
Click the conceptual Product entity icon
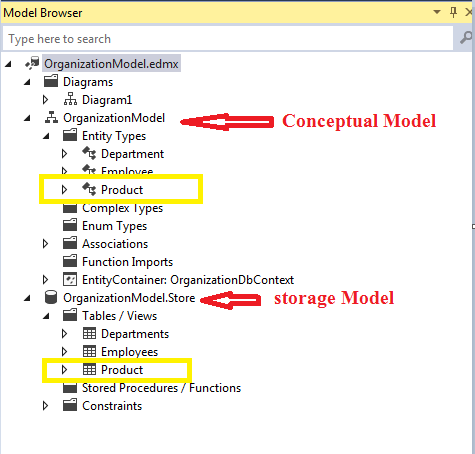coord(89,189)
